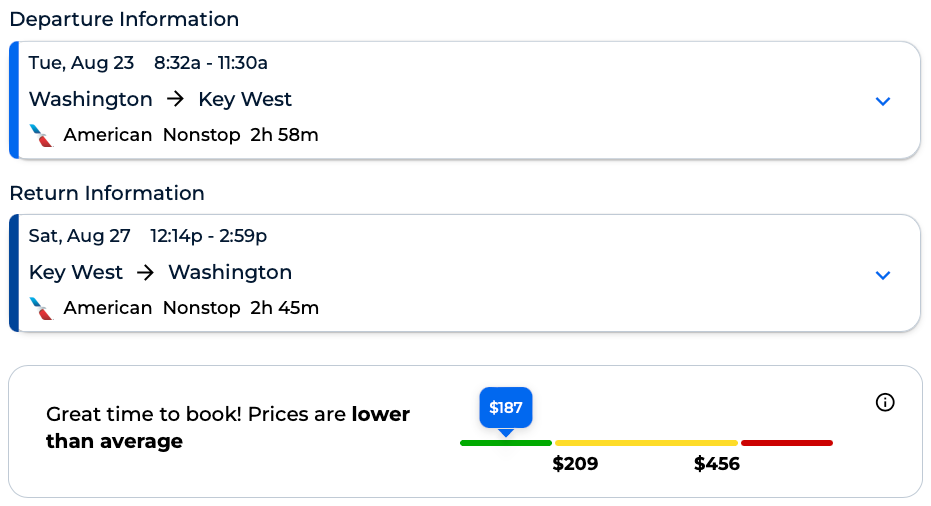Click the $209 price threshold label

pos(575,464)
